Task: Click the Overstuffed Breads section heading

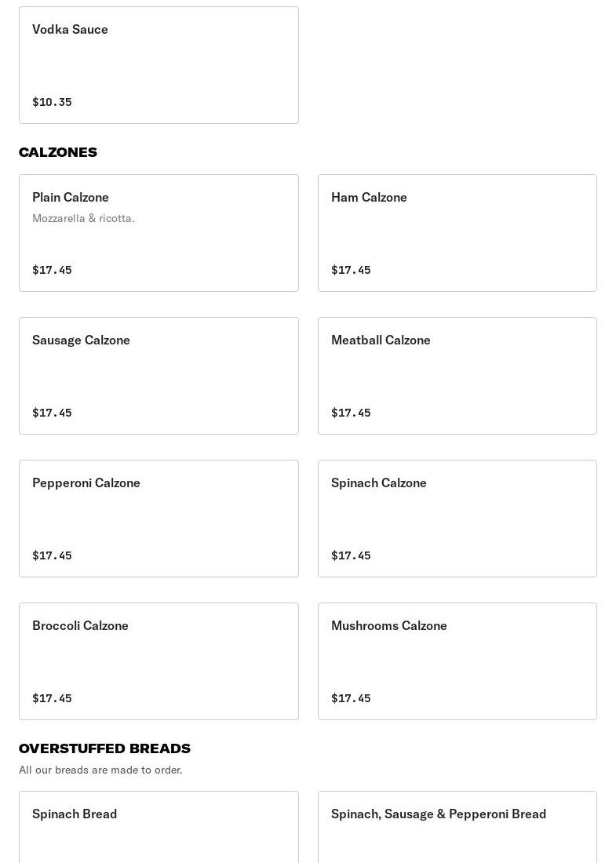Action: pos(104,748)
